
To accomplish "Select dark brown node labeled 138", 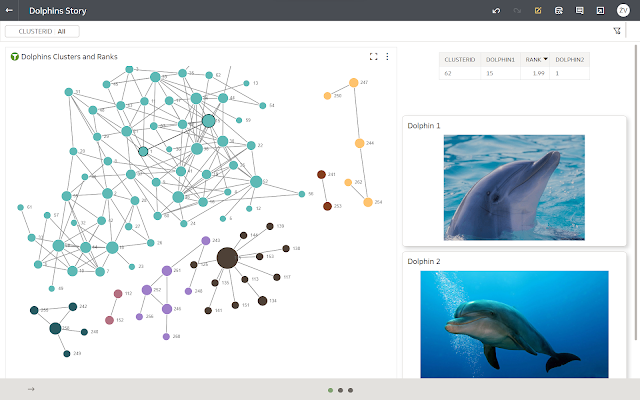I will pyautogui.click(x=286, y=249).
